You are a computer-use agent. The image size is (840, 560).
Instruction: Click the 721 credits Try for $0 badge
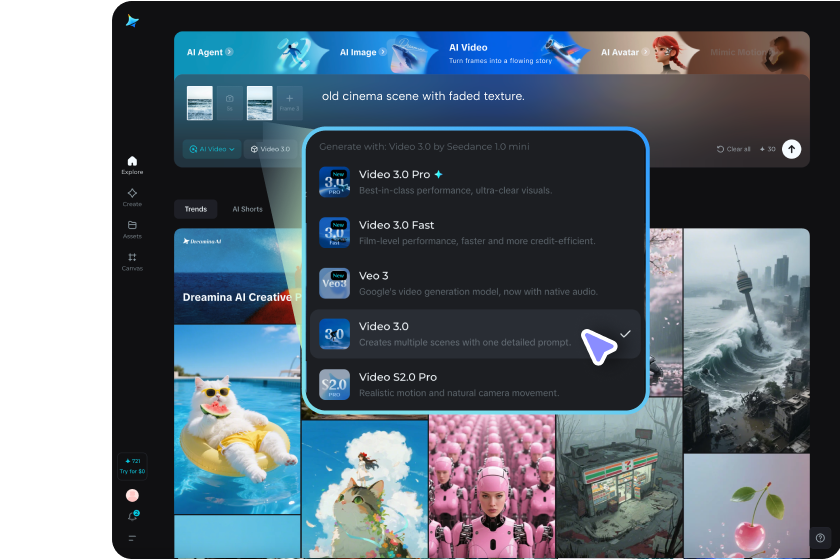pyautogui.click(x=132, y=466)
